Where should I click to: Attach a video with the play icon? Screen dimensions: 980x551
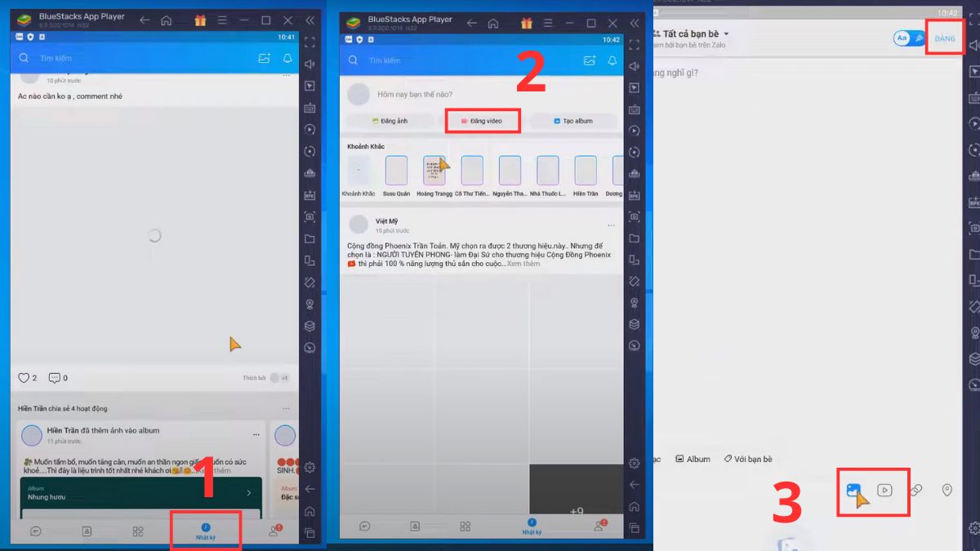click(884, 491)
